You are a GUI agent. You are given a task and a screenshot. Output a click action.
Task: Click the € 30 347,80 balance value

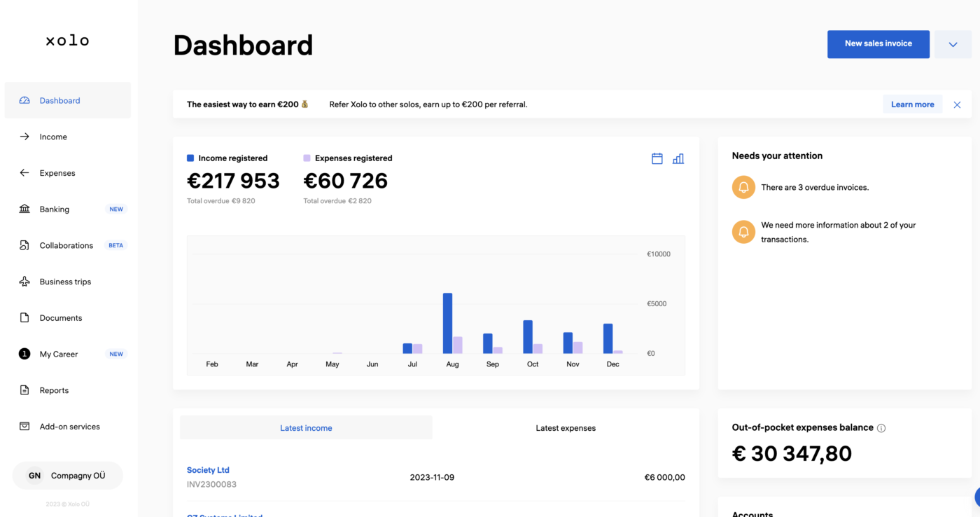pyautogui.click(x=792, y=453)
